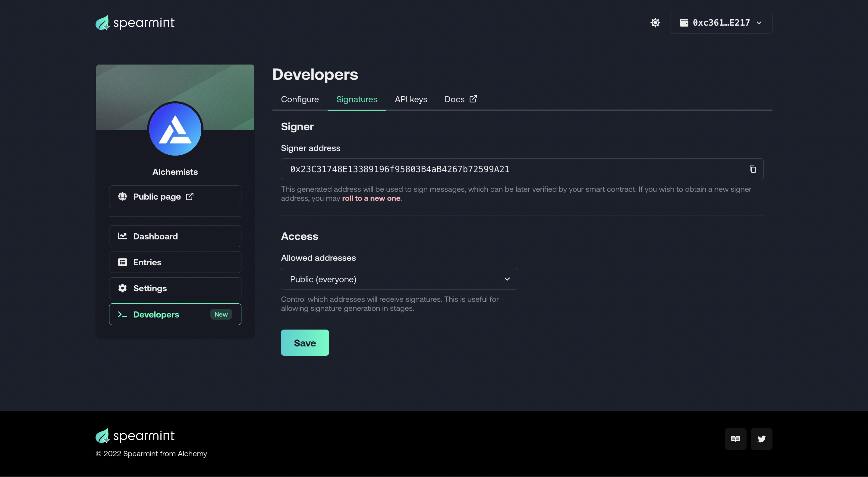The width and height of the screenshot is (868, 477).
Task: Toggle the light/dark theme sun icon
Action: click(x=655, y=23)
